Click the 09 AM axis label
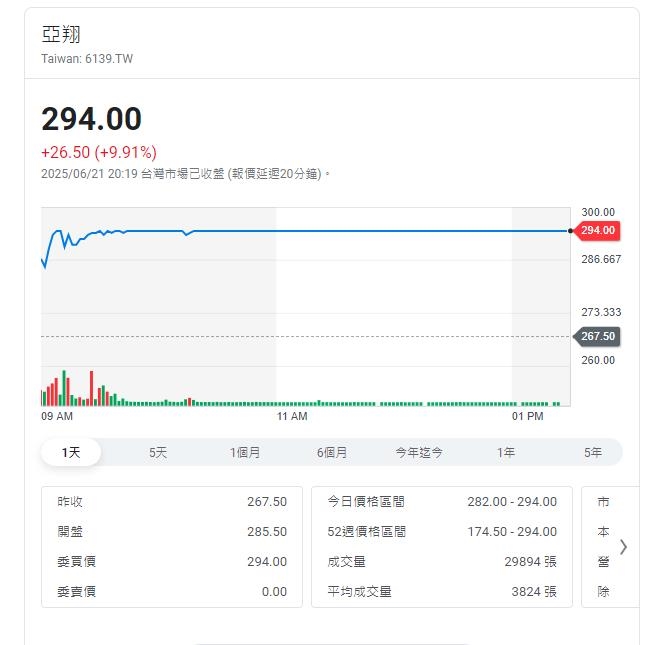 57,416
